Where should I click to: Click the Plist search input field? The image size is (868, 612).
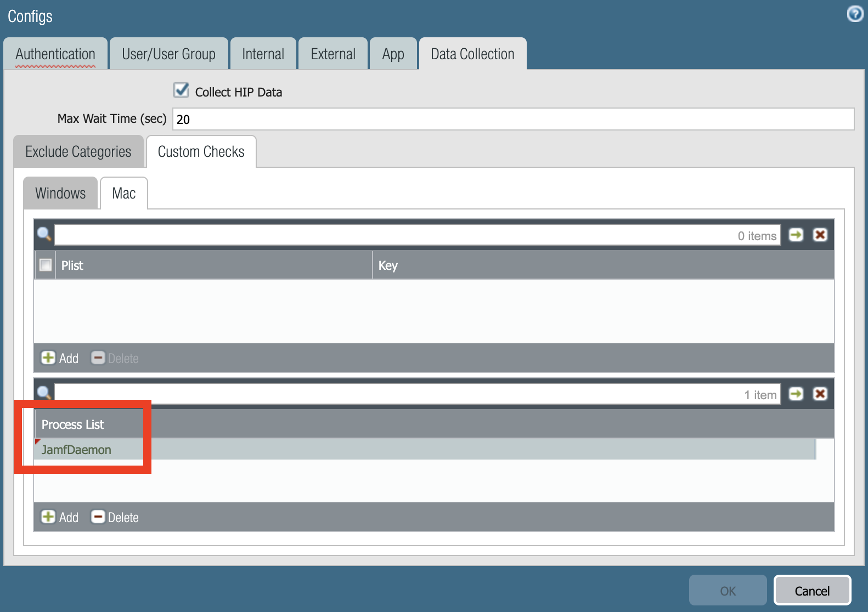[x=418, y=235]
